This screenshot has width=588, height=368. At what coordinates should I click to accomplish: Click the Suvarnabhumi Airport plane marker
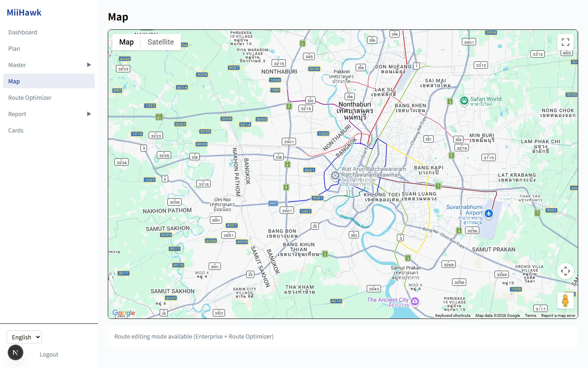coord(489,213)
